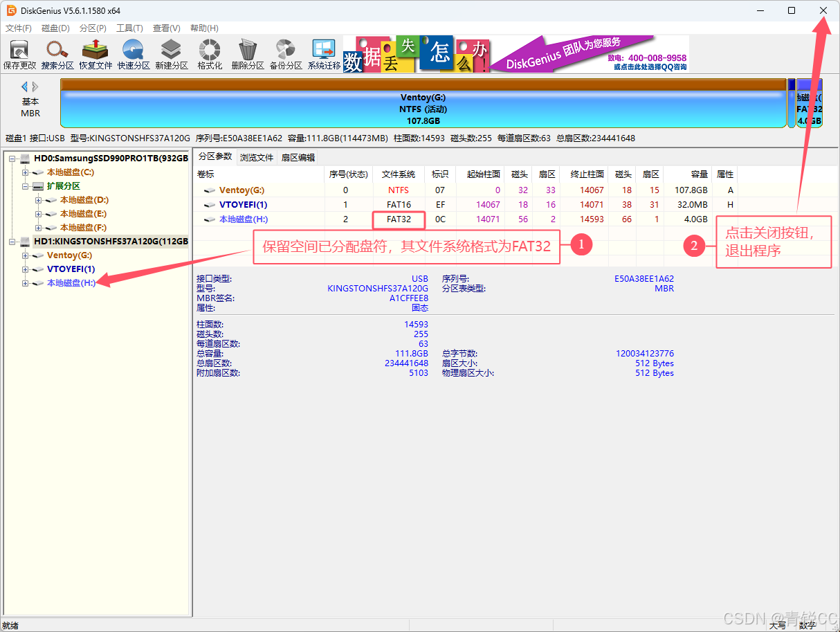Screen dimensions: 840x632
Task: Expand the VTOYEFI(1) tree node
Action: coord(26,269)
